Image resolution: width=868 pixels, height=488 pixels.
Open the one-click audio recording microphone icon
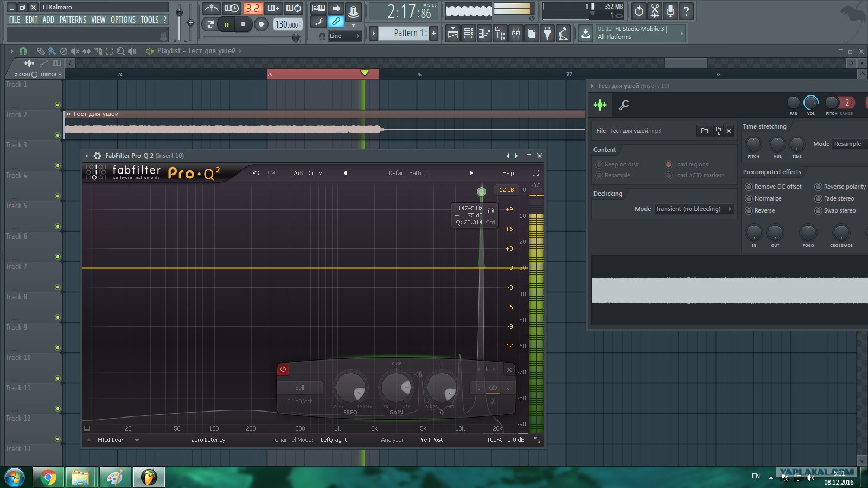(x=671, y=11)
